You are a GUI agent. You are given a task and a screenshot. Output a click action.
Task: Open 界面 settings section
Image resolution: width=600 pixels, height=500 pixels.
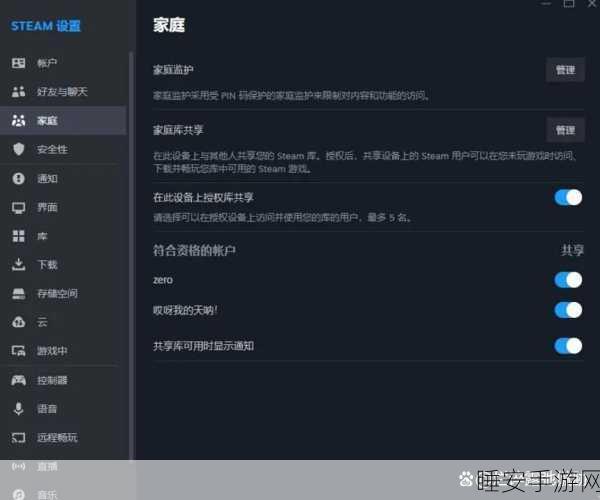point(63,207)
